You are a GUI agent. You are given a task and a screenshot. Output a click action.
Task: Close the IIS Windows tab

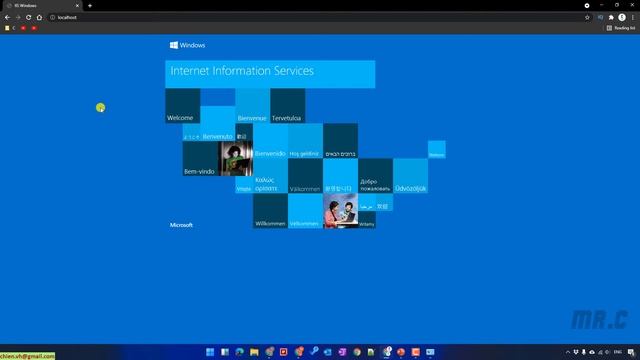coord(77,6)
